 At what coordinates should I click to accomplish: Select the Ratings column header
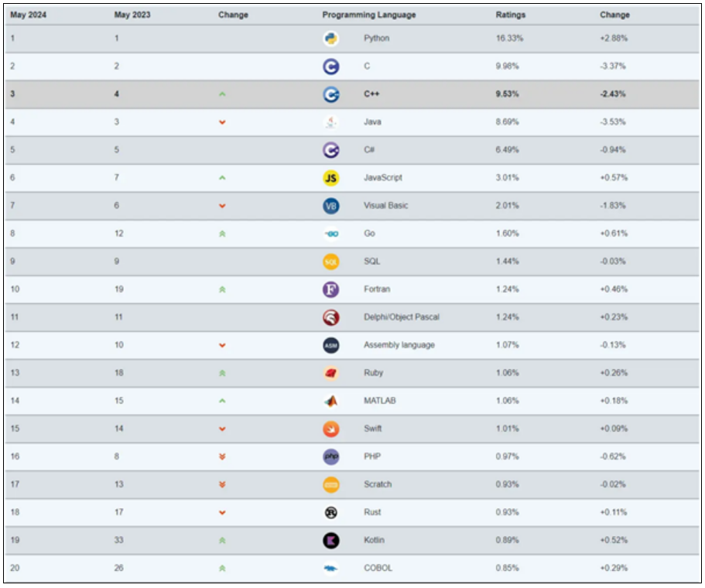(x=510, y=15)
